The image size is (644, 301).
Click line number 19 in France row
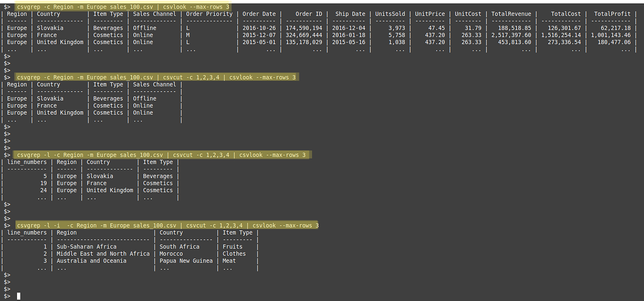tap(44, 183)
